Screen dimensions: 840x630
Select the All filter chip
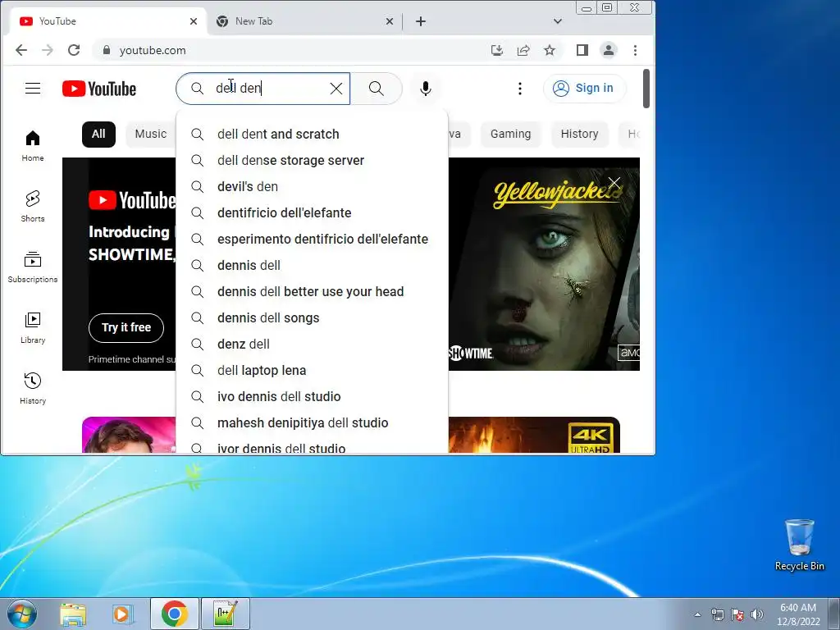point(98,134)
